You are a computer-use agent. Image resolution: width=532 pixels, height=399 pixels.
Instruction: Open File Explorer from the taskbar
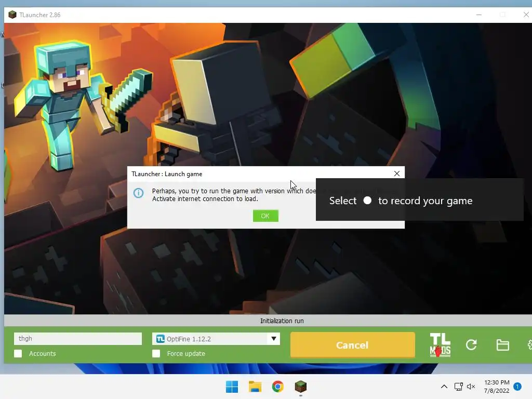point(255,387)
